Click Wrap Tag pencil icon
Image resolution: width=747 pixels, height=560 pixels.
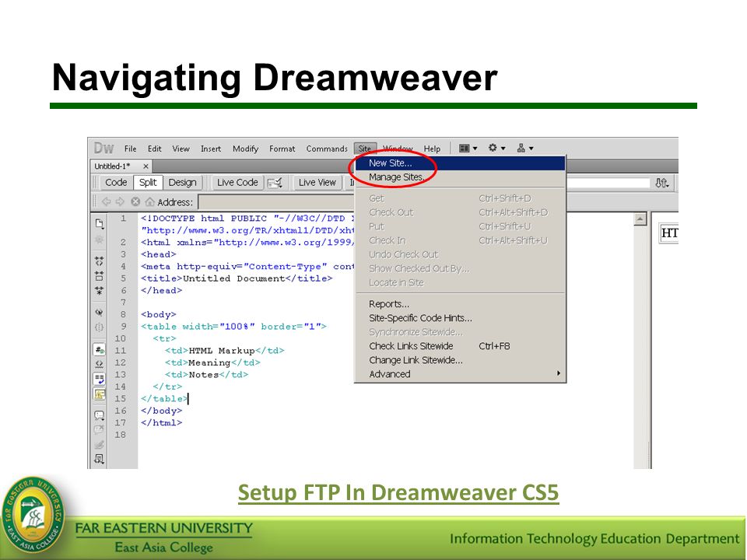(99, 445)
